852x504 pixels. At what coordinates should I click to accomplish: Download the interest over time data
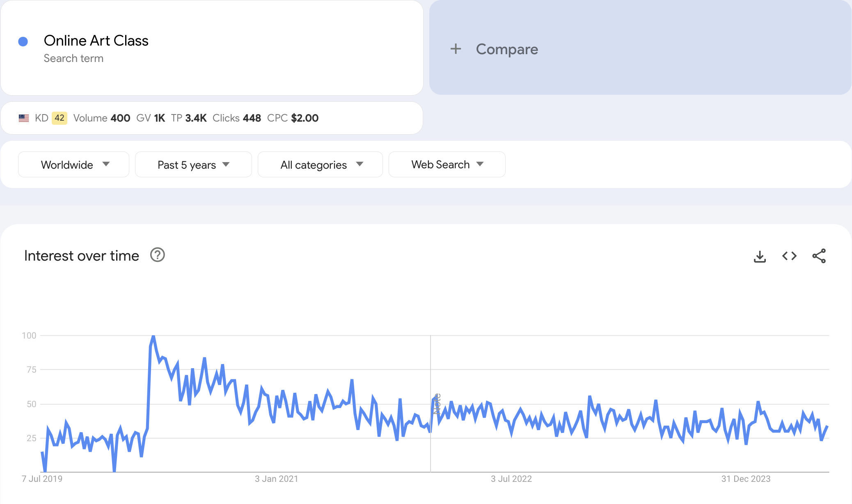tap(760, 257)
